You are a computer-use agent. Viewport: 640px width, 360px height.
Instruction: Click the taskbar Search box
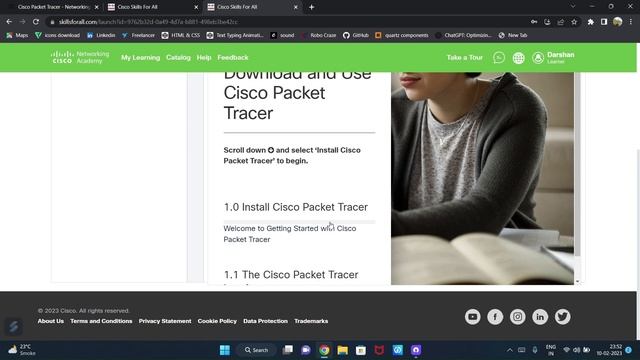pos(257,350)
